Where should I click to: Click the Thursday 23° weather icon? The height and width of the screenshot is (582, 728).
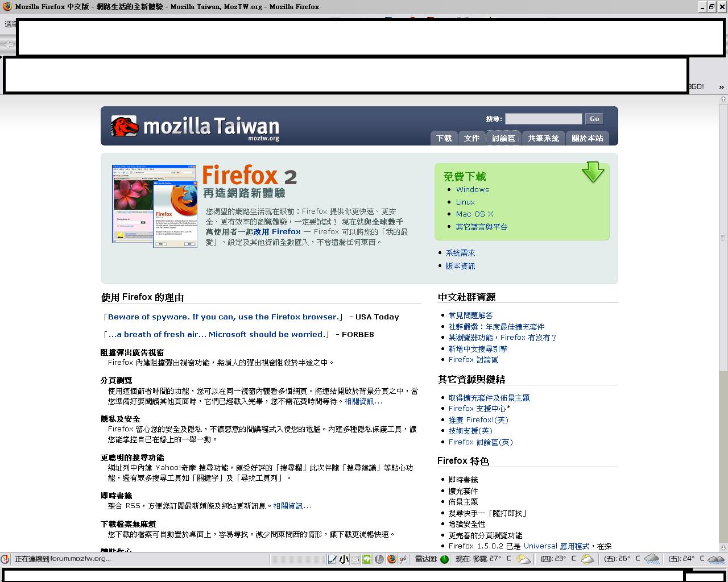coord(587,559)
